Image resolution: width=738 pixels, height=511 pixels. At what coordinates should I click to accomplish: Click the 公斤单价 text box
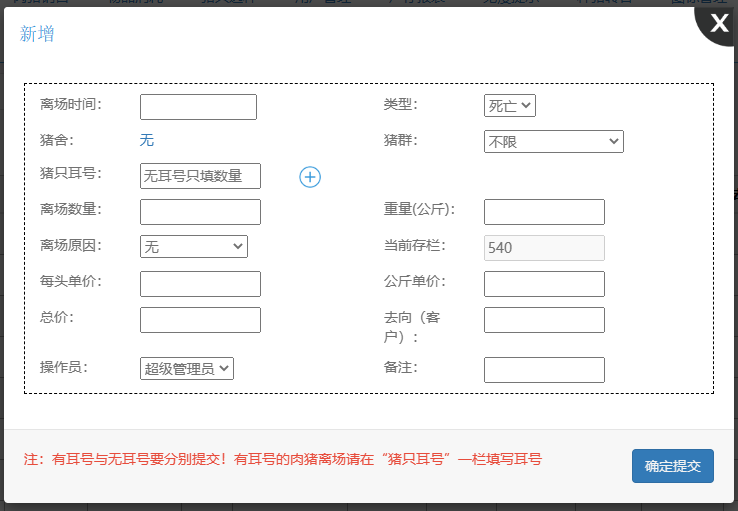pos(544,284)
